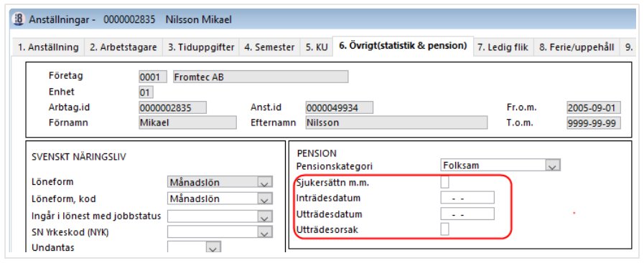Open the 2. Arbetstagare tab
Image resolution: width=644 pixels, height=263 pixels.
(123, 47)
